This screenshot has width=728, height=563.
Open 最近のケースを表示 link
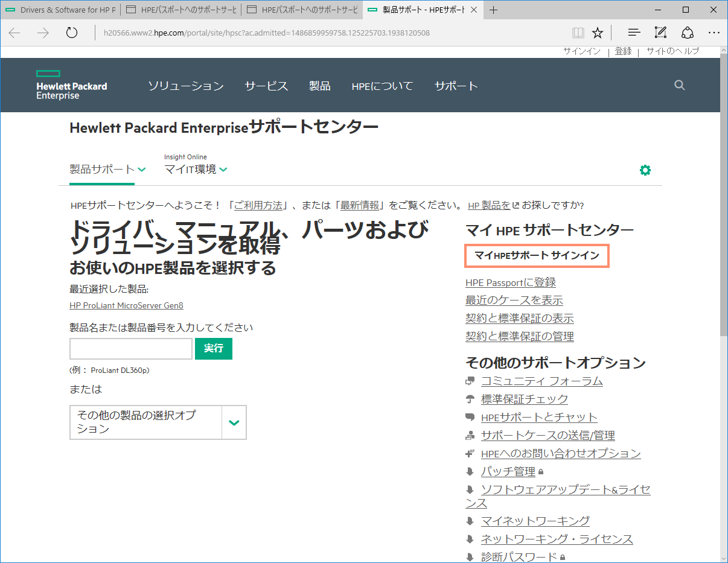tap(514, 301)
